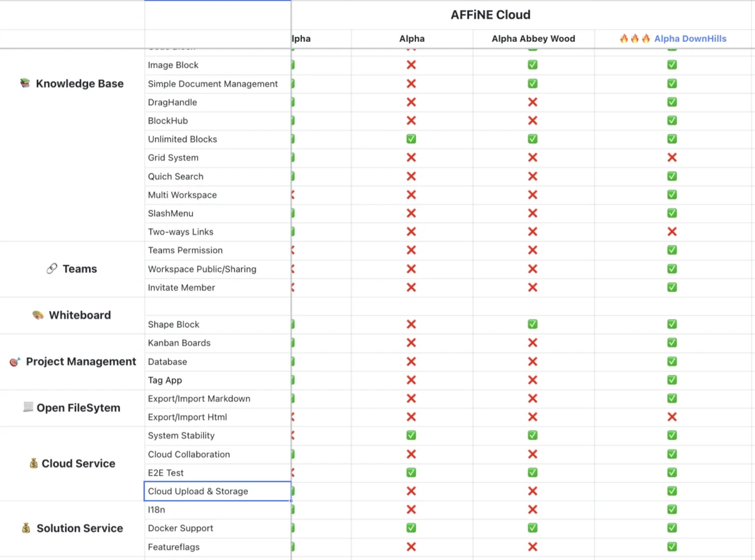
Task: Click Image Block's green check under Alpha Abbey Wood
Action: tap(533, 65)
